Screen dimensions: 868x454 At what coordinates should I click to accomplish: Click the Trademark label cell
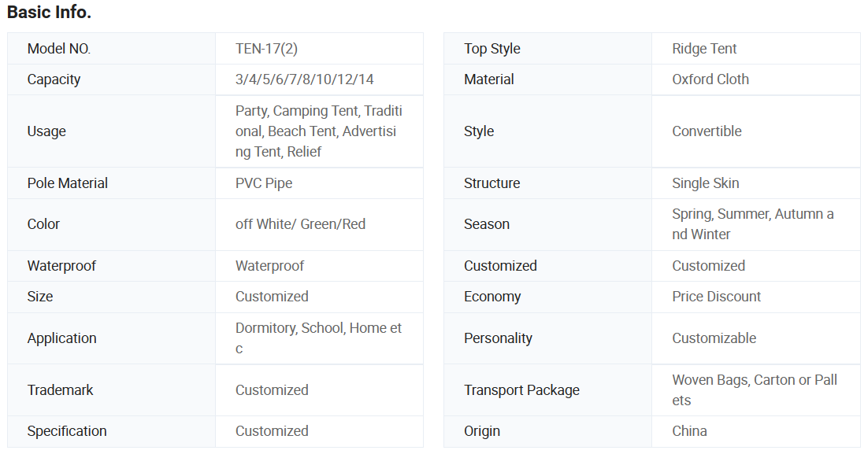point(60,390)
